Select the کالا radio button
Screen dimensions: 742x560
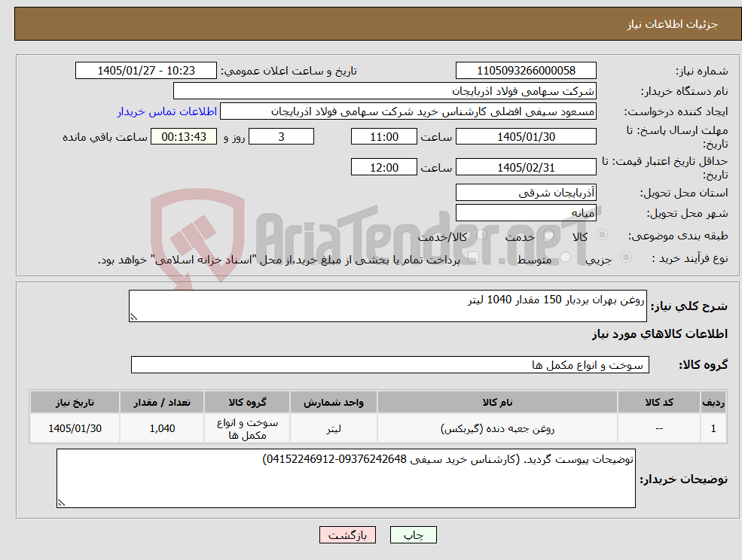pos(603,235)
